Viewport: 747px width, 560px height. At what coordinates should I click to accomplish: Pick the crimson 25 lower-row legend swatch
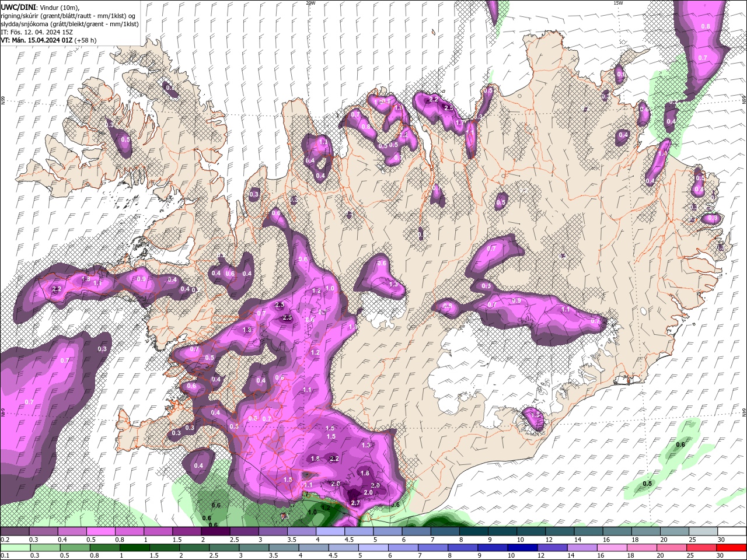(701, 548)
